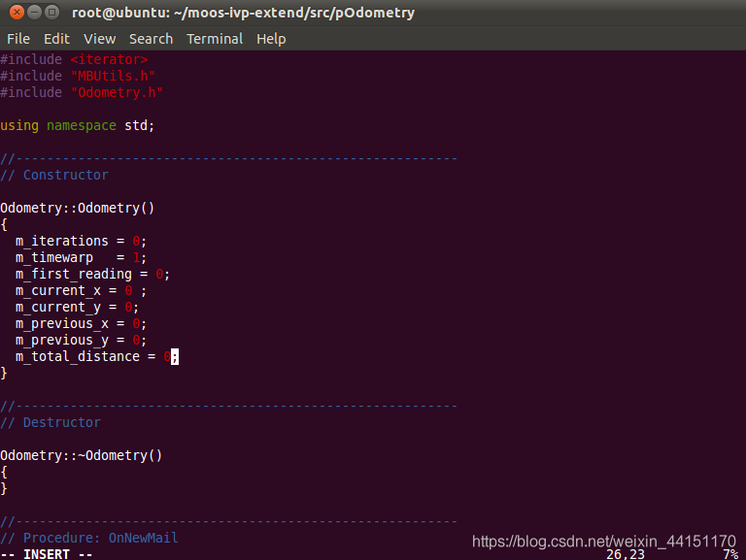Place cursor on 'm_total_distance = 0;' line
The image size is (746, 560).
[x=97, y=356]
